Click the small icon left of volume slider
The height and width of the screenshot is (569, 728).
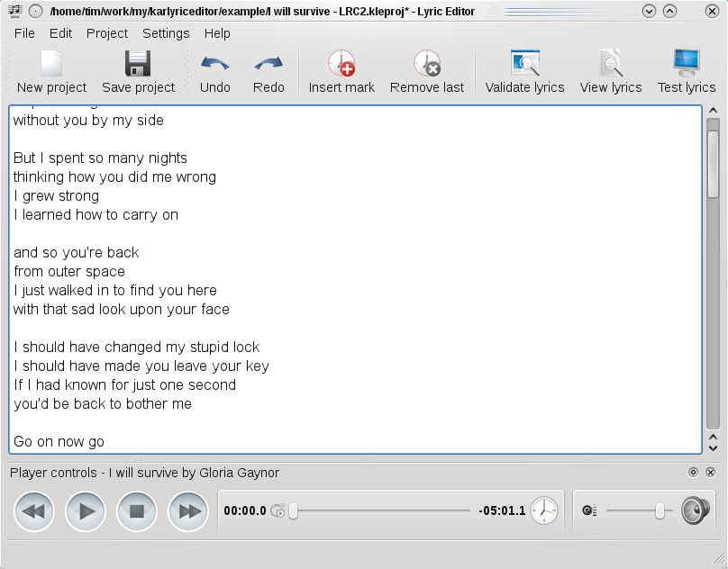point(589,511)
